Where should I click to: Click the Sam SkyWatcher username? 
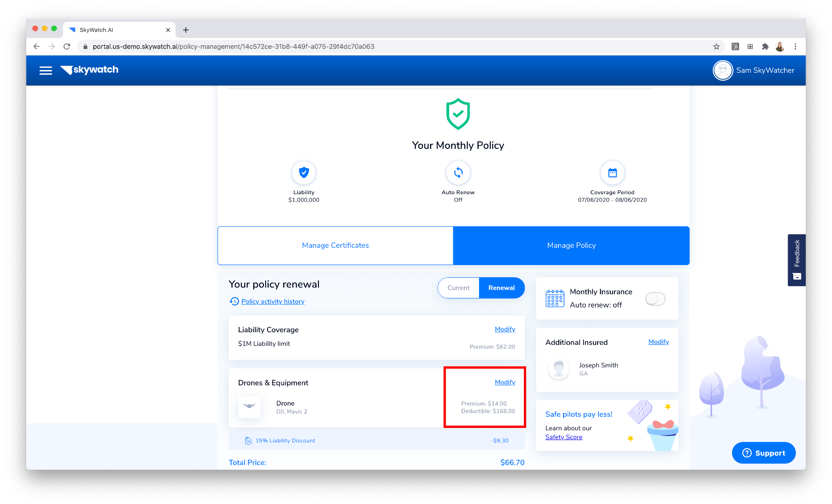765,70
